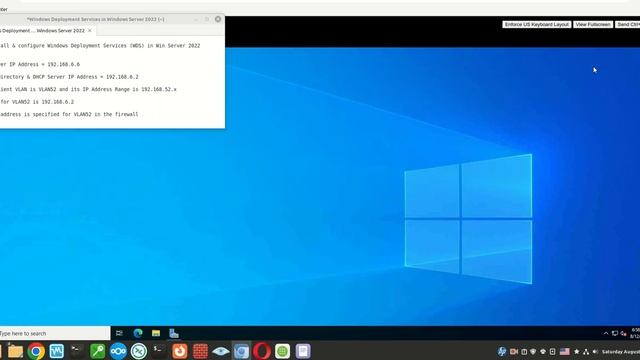Open the '$_' terminal dock icon

tap(159, 351)
